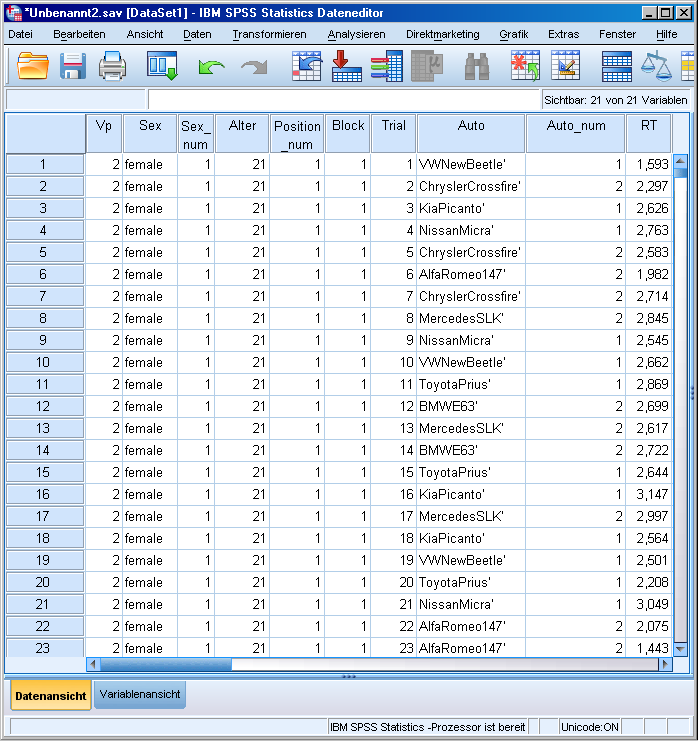Screen dimensions: 698x741
Task: Select the Vp column header
Action: (103, 133)
